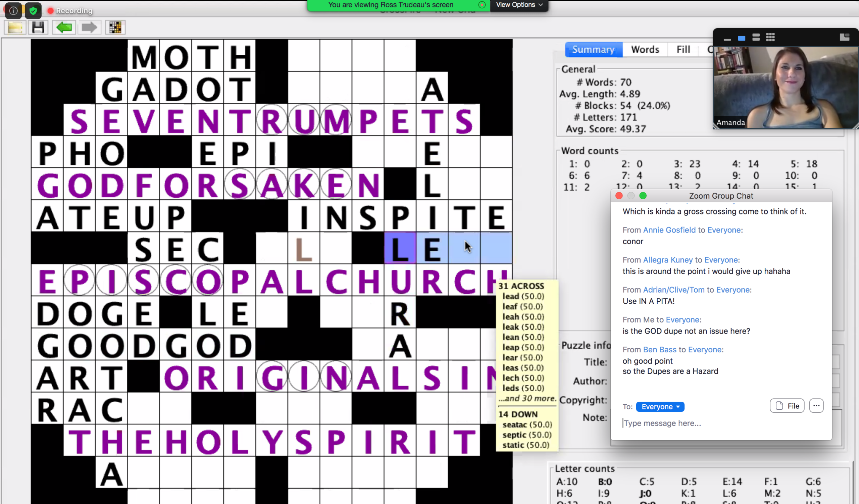Screen dimensions: 859x504
Task: Toggle the active thumbnail view button
Action: click(741, 38)
